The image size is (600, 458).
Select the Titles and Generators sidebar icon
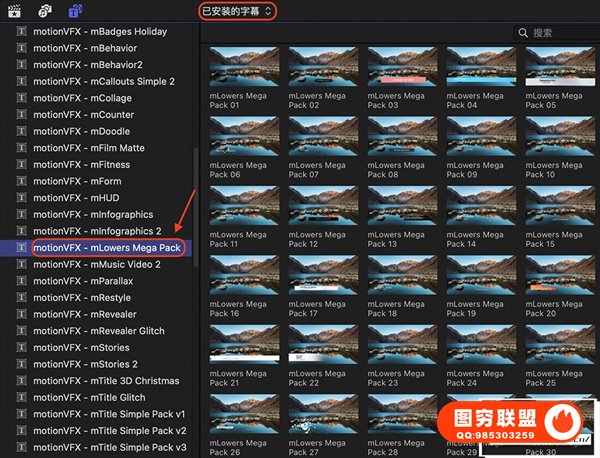click(76, 10)
